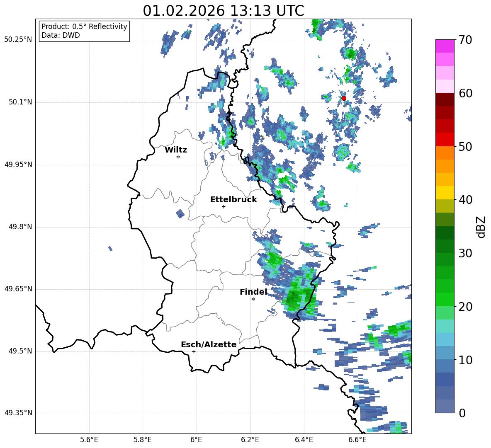
Task: Click the 49.5°N latitude label
Action: [x=20, y=351]
